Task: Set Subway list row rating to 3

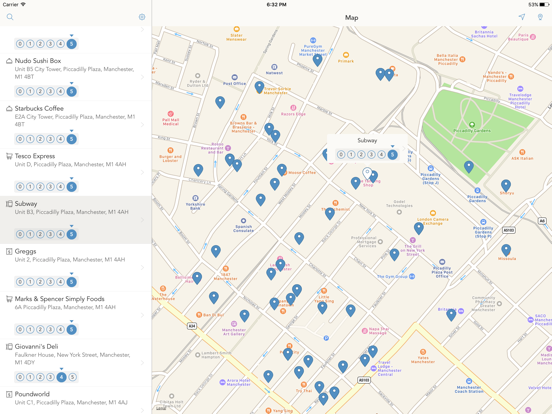Action: tap(50, 234)
